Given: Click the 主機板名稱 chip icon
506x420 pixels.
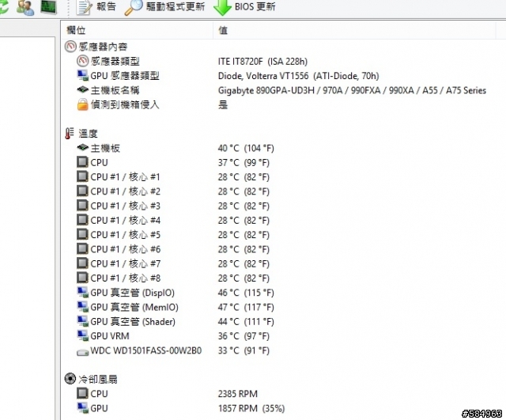Looking at the screenshot, I should (82, 89).
